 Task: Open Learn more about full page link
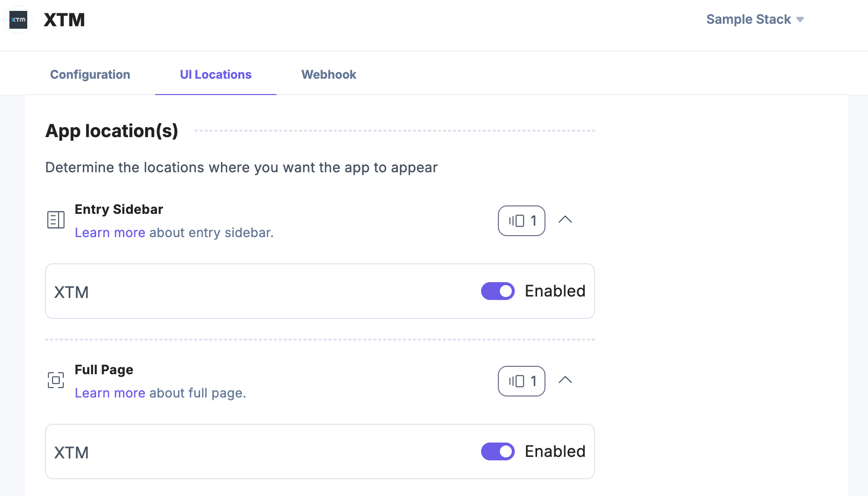tap(110, 393)
